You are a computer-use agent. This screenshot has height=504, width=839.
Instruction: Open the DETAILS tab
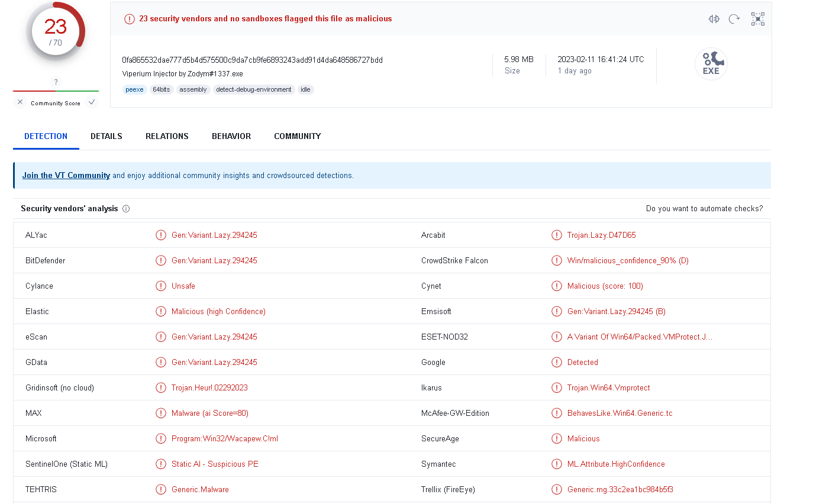(107, 136)
